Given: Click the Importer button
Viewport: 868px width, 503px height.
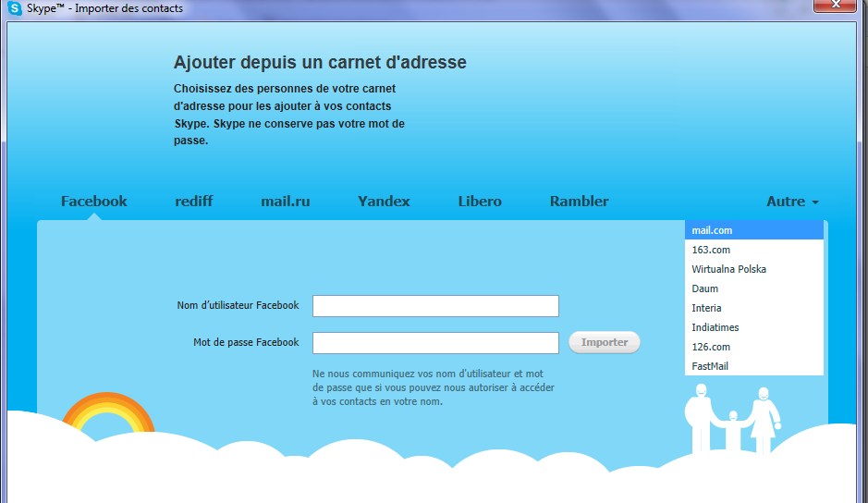Looking at the screenshot, I should point(605,342).
